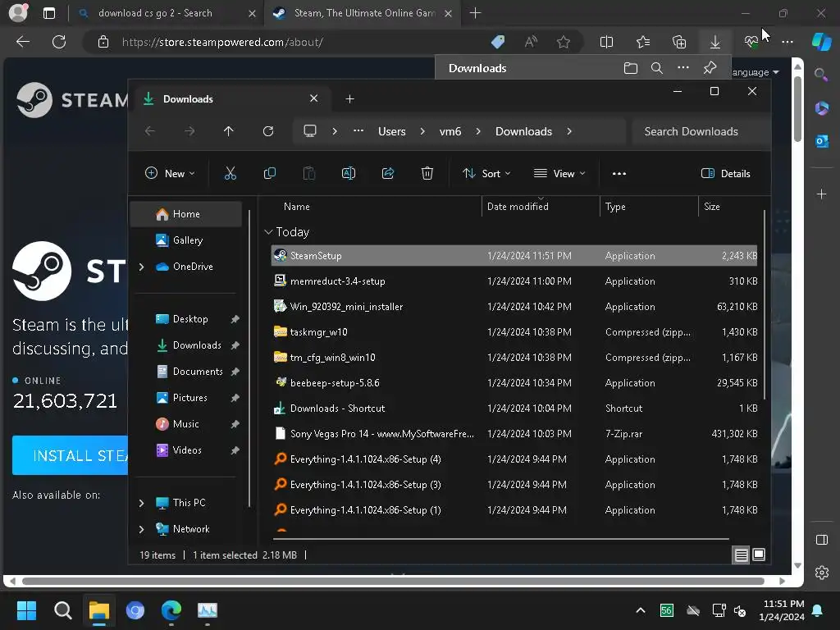Viewport: 840px width, 630px height.
Task: Click Outlook icon in Edge sidebar
Action: (822, 141)
